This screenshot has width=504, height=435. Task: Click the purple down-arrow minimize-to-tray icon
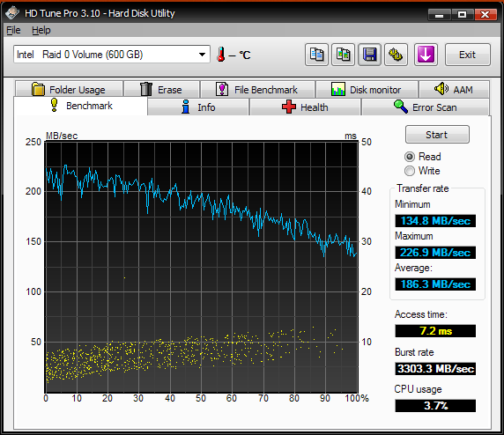(x=426, y=55)
